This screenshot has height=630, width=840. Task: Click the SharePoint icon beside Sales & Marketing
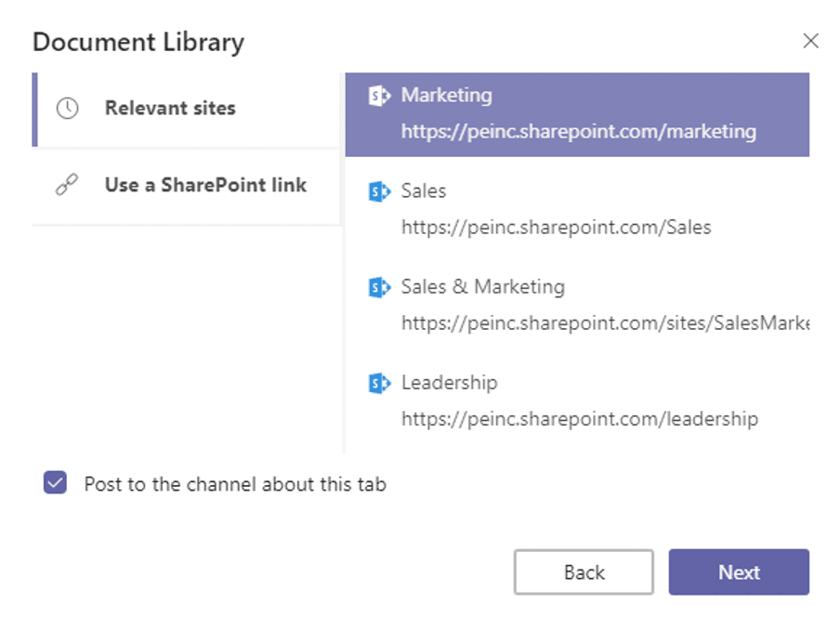pyautogui.click(x=379, y=288)
